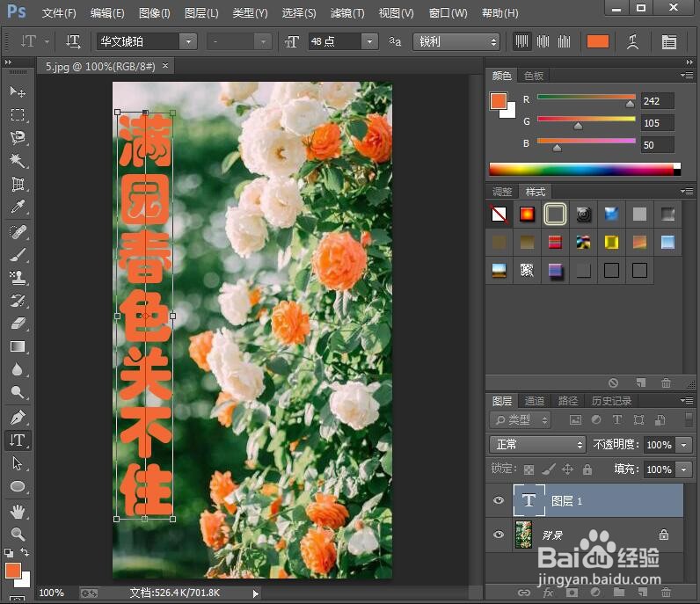Open the Create Warped Text dialog

[632, 42]
